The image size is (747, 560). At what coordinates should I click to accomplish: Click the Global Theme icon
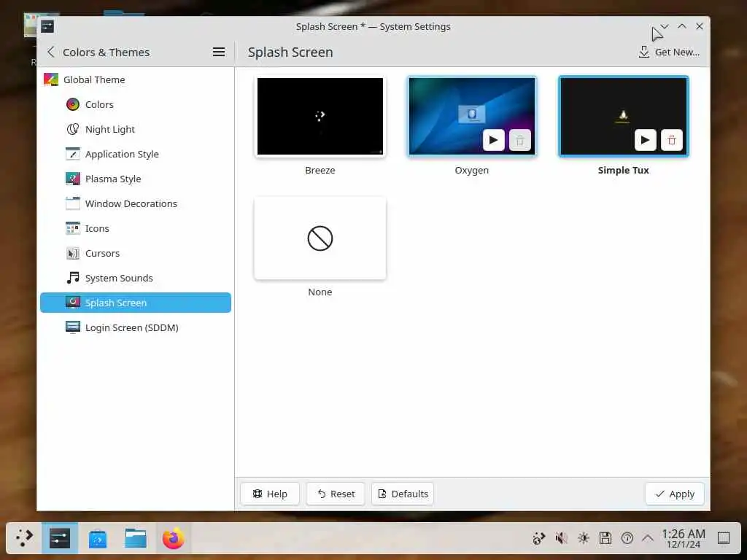51,79
